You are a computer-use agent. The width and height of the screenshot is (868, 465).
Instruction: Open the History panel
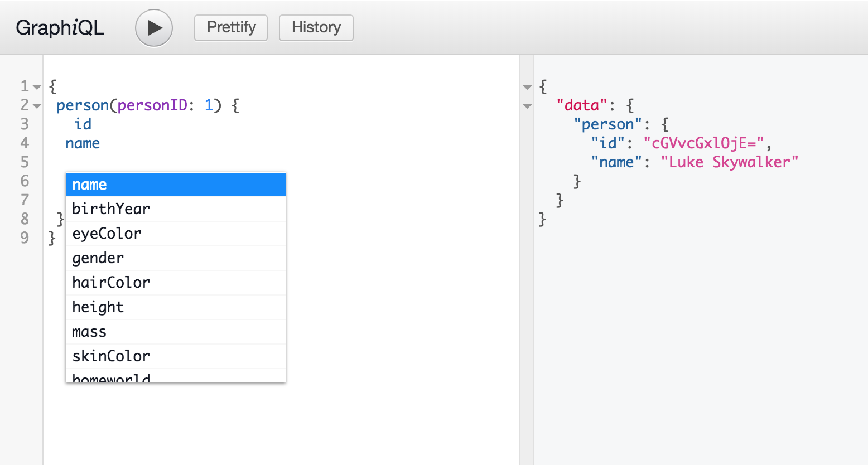316,28
